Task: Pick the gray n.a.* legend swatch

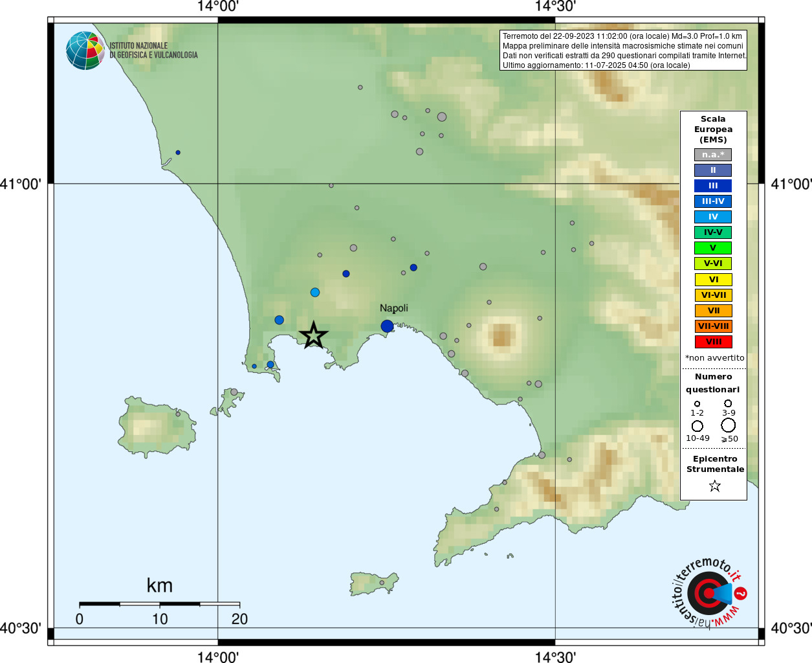Action: click(713, 155)
